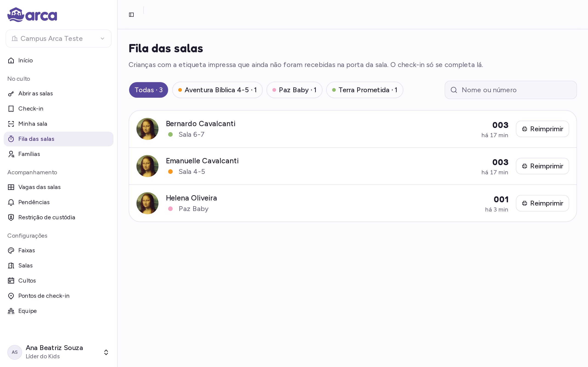Focus the Nome ou número search field
This screenshot has height=367, width=588.
(x=511, y=90)
